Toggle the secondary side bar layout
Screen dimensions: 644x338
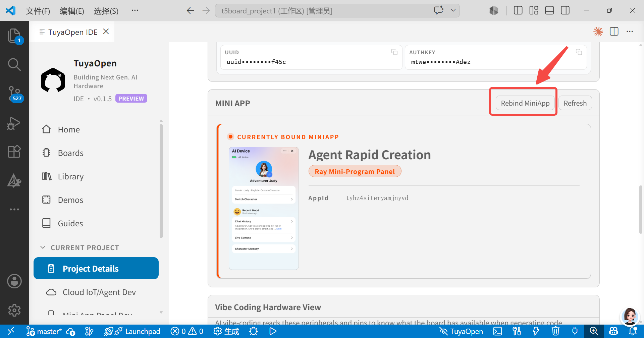click(565, 10)
